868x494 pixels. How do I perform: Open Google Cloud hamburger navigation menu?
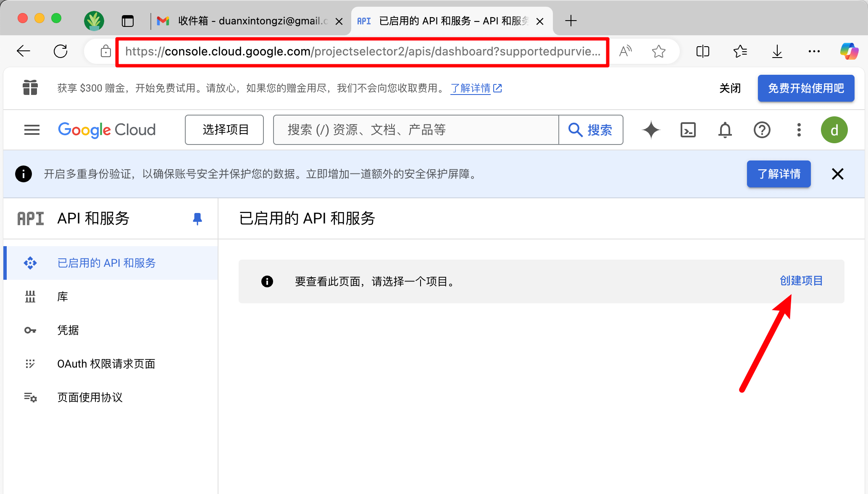[x=32, y=130]
